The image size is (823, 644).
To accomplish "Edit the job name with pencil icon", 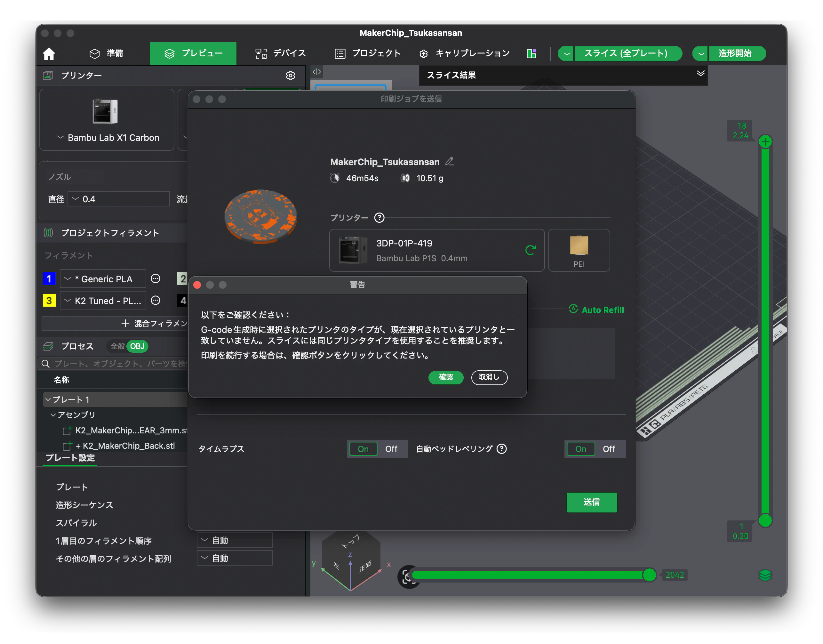I will click(449, 162).
